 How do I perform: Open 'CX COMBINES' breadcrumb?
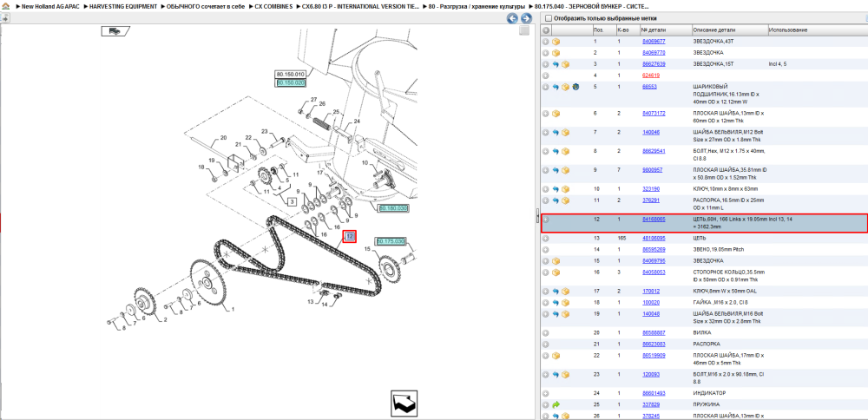coord(273,7)
